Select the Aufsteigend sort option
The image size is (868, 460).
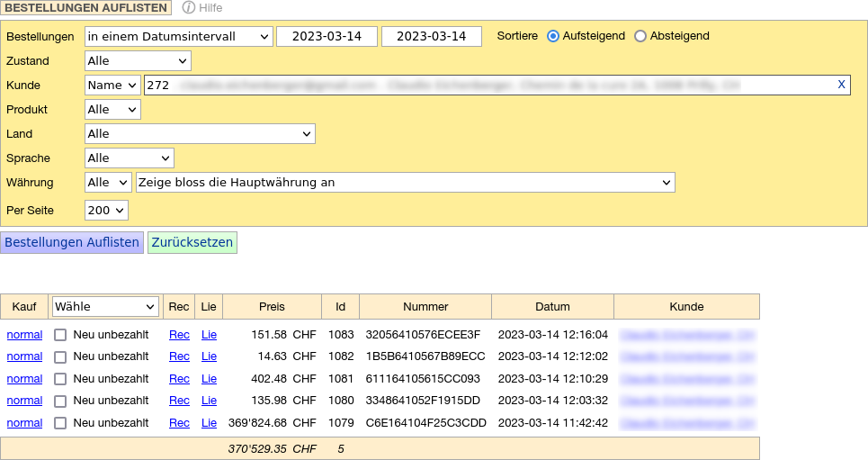pyautogui.click(x=553, y=36)
